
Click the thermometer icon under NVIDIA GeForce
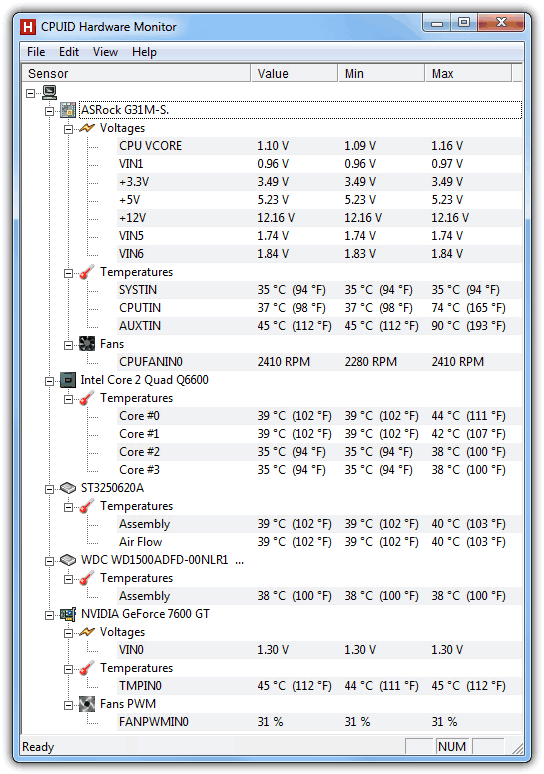[87, 668]
